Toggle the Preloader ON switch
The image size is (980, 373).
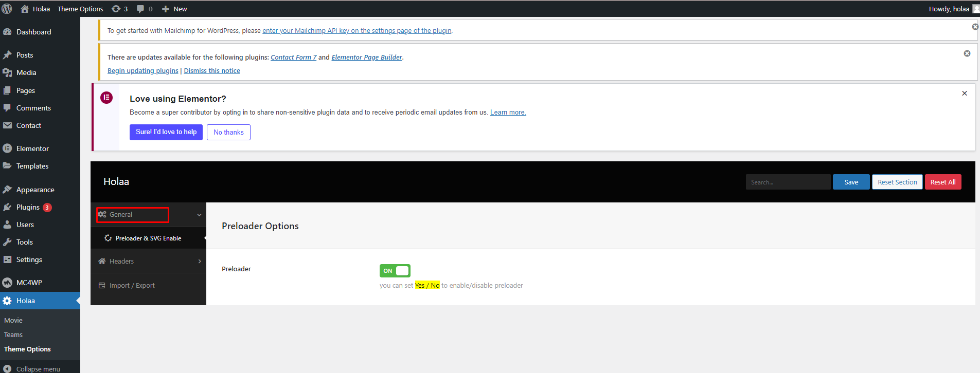(395, 271)
